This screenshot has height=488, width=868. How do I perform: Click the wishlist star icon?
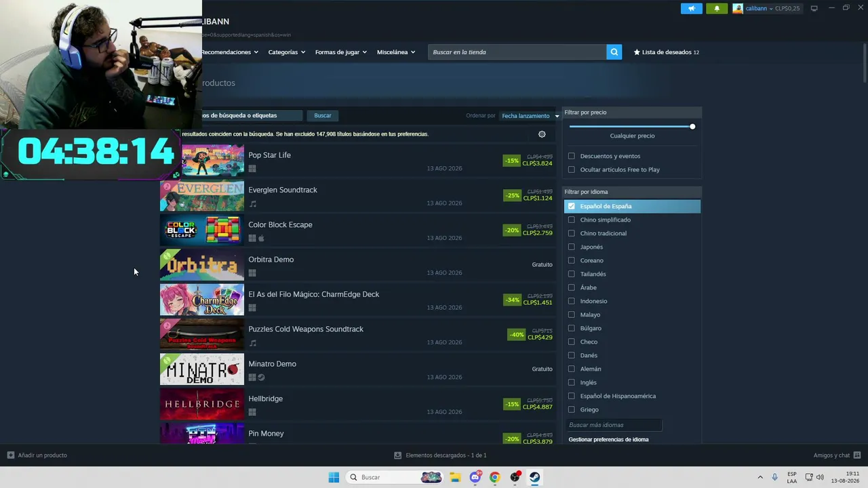pos(637,52)
